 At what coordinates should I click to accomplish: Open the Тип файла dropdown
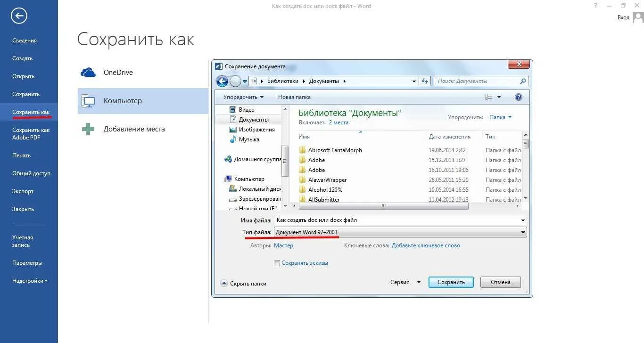[400, 232]
